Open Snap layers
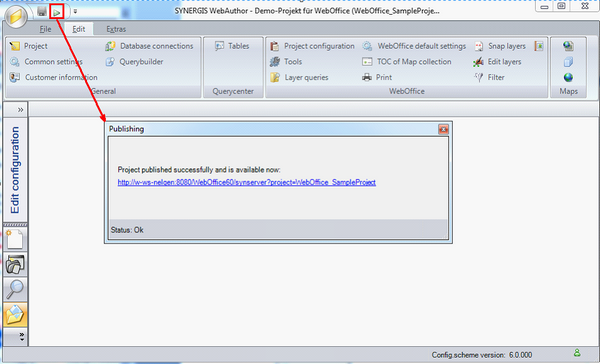This screenshot has width=600, height=364. point(500,46)
